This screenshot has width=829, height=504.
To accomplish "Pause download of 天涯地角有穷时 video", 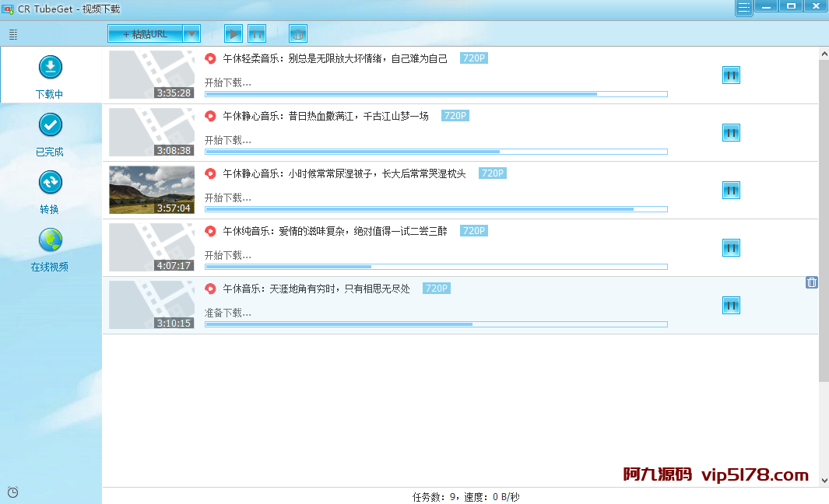I will click(731, 306).
